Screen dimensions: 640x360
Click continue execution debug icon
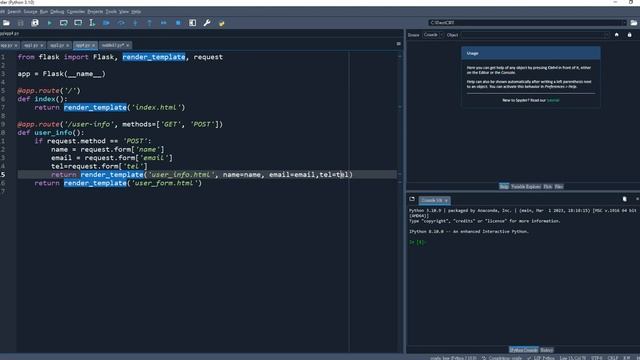point(164,23)
